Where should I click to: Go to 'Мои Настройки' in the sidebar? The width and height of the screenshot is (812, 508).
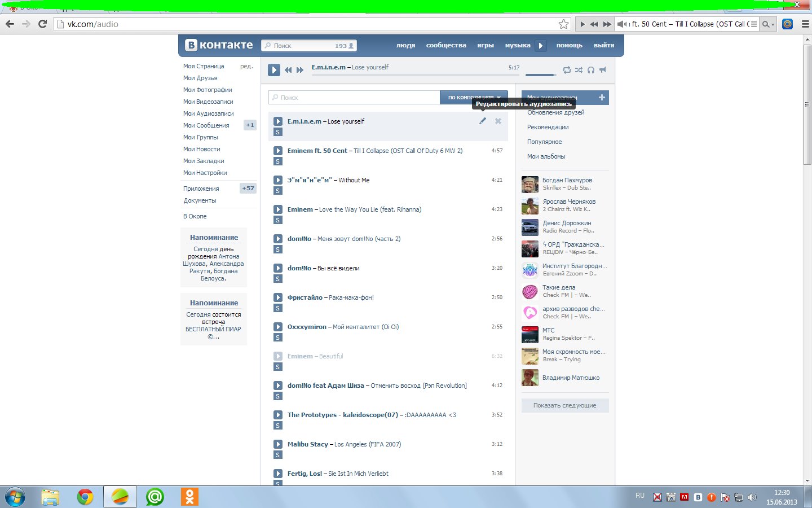pos(205,173)
